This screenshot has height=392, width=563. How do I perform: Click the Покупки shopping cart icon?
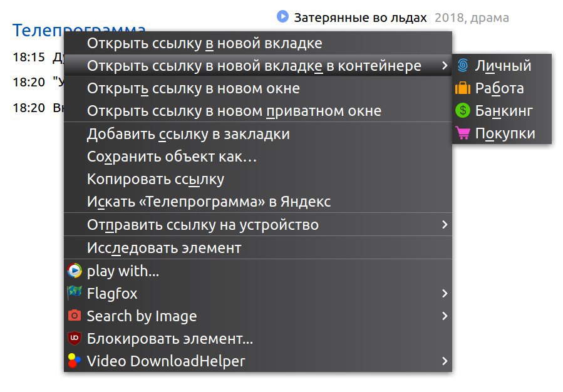463,133
